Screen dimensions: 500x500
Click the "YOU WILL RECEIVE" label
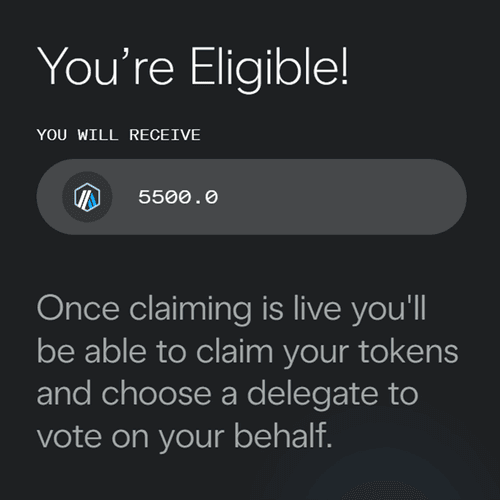click(x=119, y=135)
